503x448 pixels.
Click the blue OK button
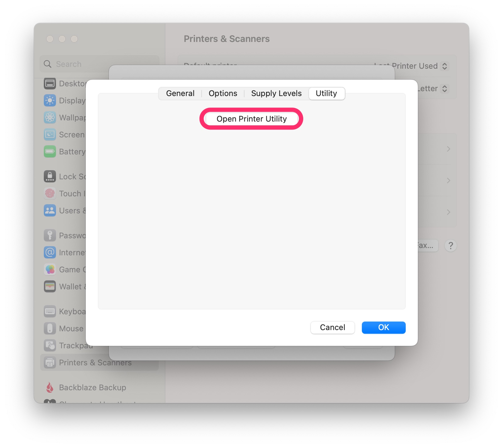(383, 327)
